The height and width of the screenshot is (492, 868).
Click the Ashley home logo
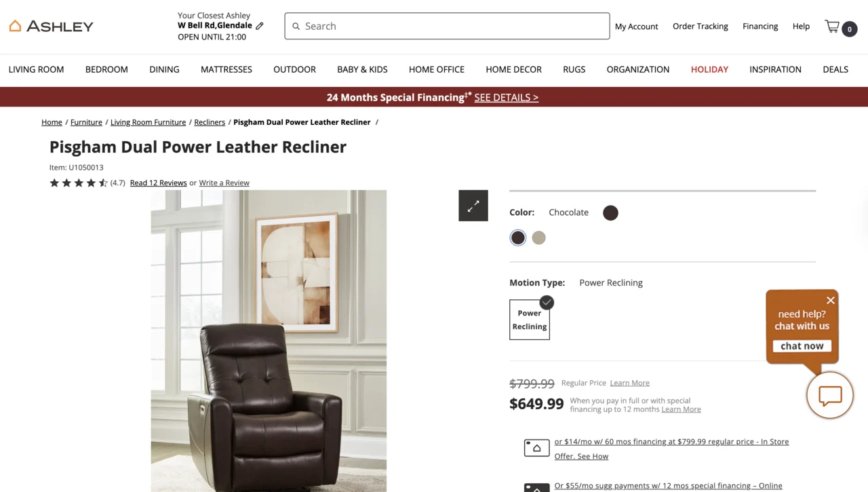click(51, 26)
